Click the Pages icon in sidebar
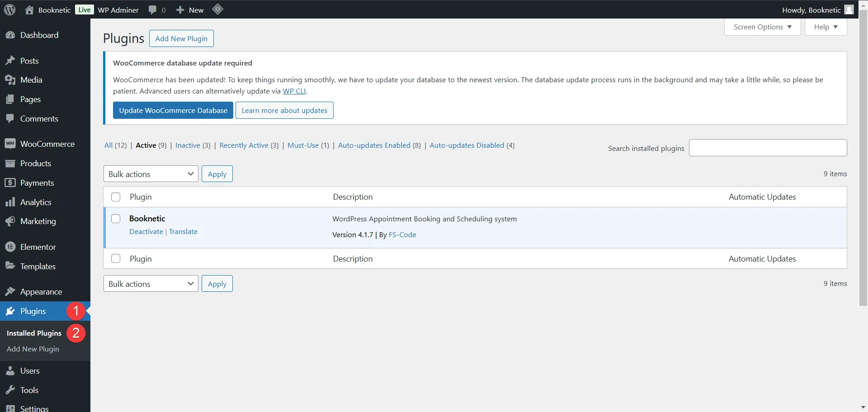Viewport: 868px width, 412px height. [x=10, y=99]
